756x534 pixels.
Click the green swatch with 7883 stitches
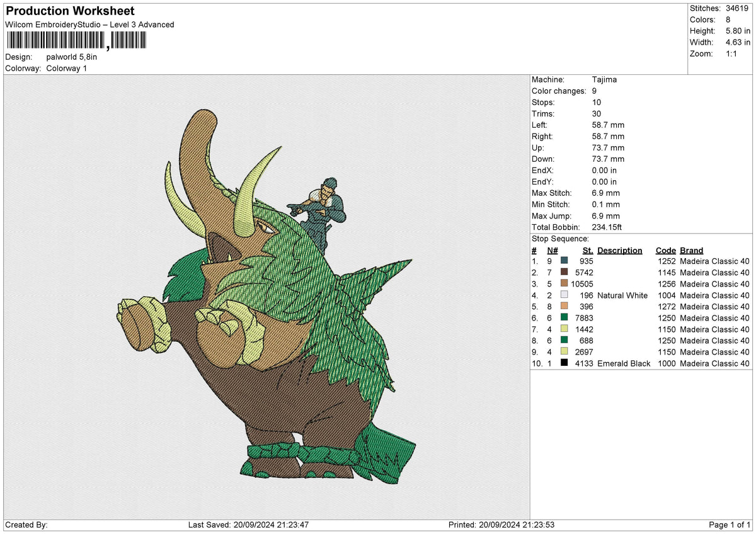point(564,318)
